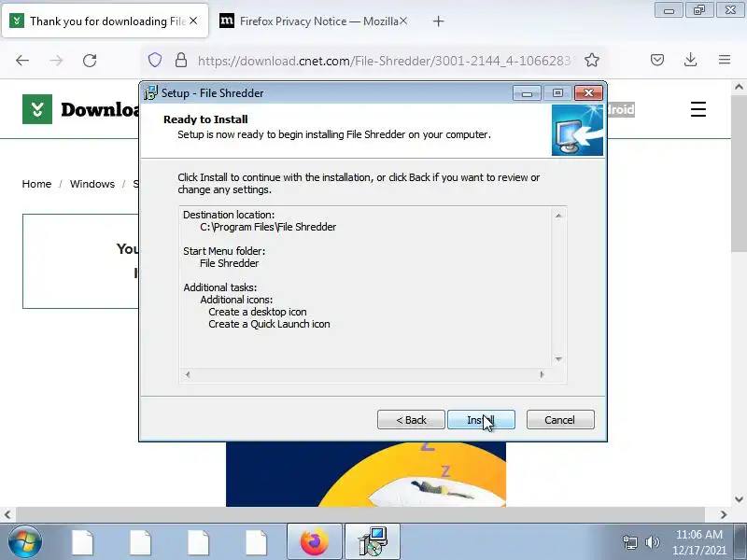Open Firefox application hamburger menu
747x560 pixels.
725,60
